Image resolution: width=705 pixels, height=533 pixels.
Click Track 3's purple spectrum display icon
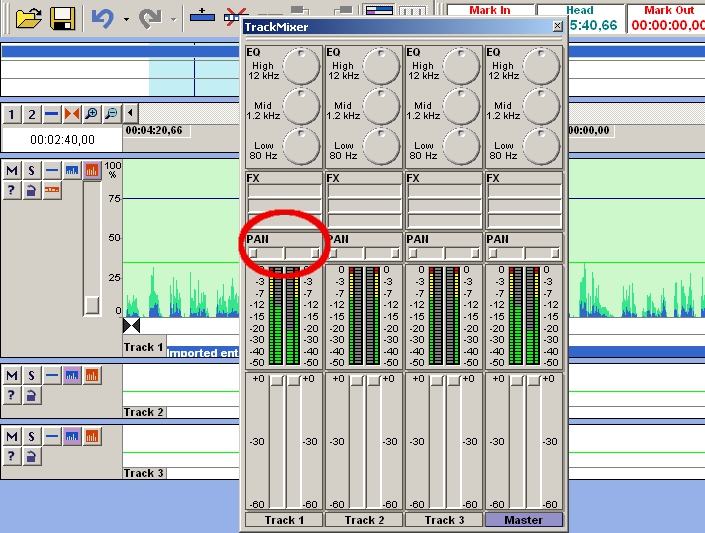72,436
